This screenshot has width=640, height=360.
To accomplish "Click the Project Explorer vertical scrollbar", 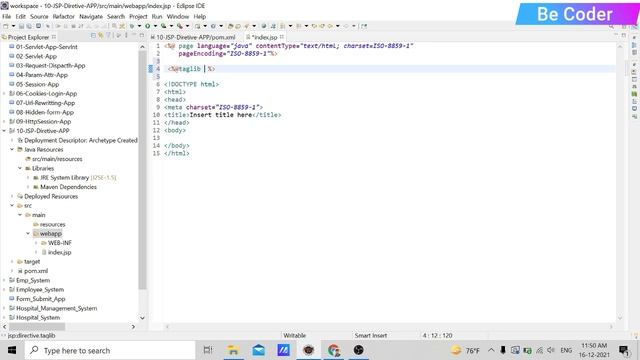I will (x=142, y=171).
